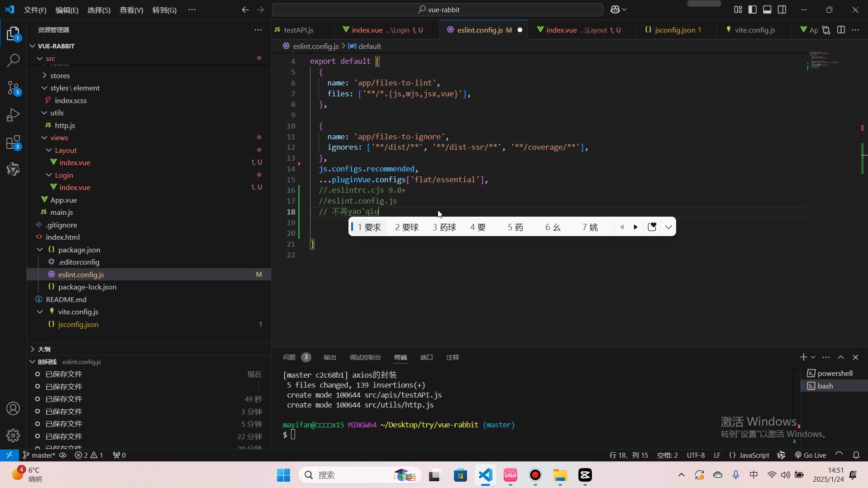This screenshot has height=488, width=868.
Task: Open the 文件(F) menu
Action: click(35, 10)
